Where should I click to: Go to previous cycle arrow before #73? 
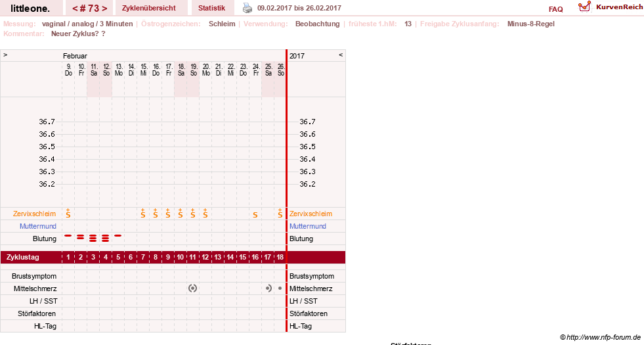click(x=75, y=9)
